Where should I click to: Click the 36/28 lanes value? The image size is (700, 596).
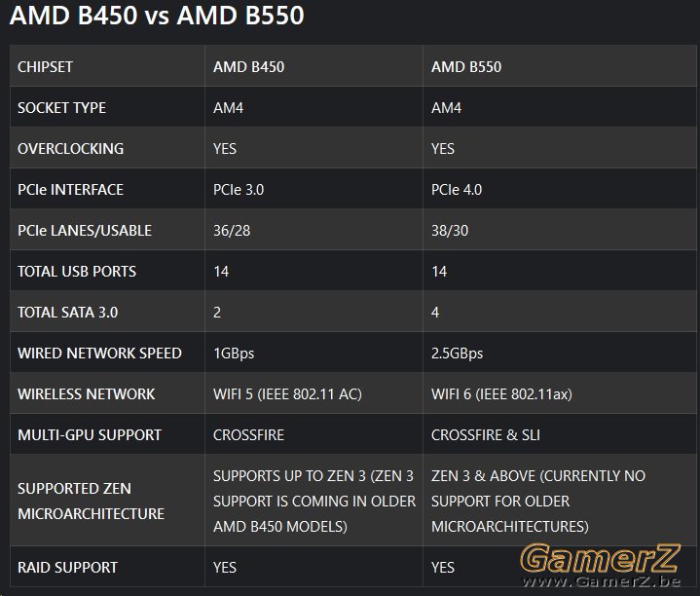(x=232, y=231)
